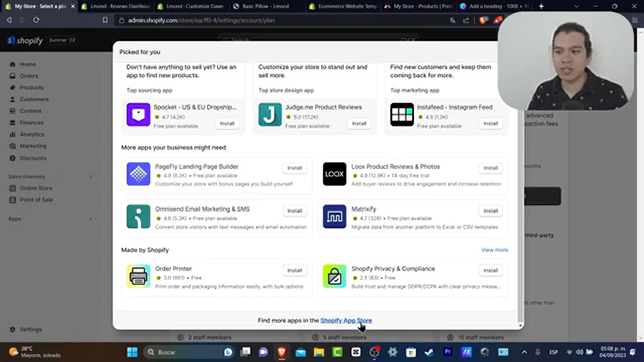Click the PageFly Landing Page Builder icon
The width and height of the screenshot is (644, 362).
(x=138, y=174)
